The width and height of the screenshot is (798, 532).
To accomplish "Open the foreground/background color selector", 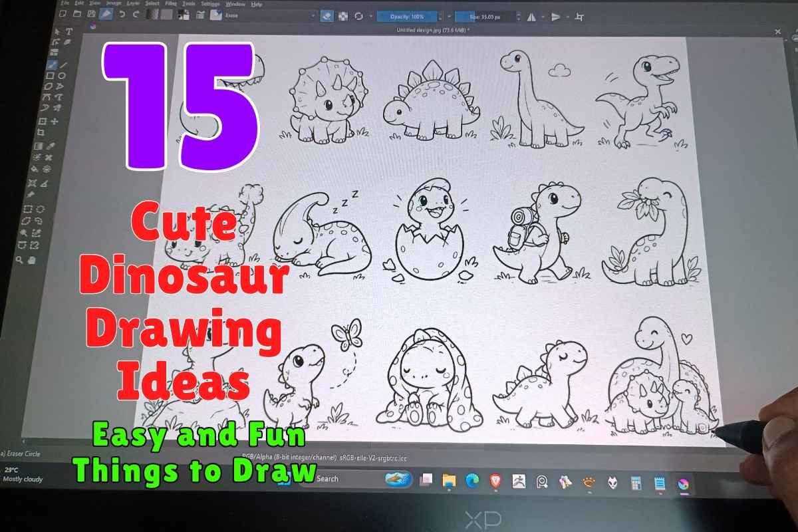I will (184, 15).
